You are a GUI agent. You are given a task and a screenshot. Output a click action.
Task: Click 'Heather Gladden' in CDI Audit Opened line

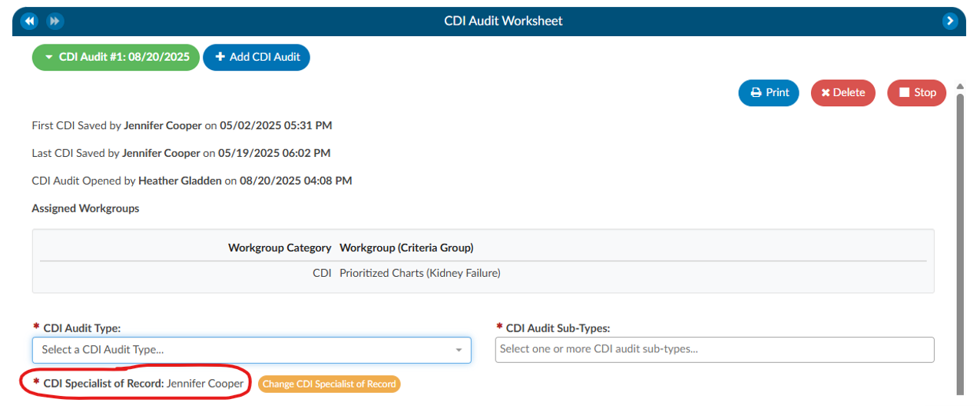pos(180,181)
